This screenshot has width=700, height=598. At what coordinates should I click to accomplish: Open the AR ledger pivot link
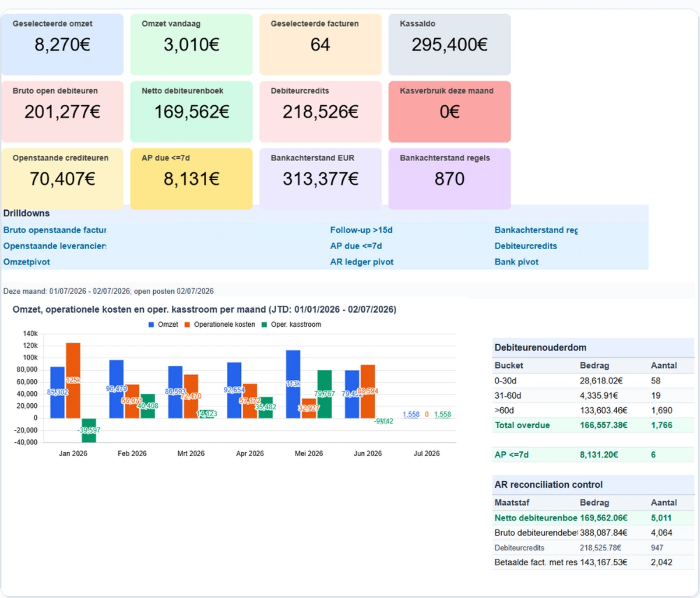[362, 262]
